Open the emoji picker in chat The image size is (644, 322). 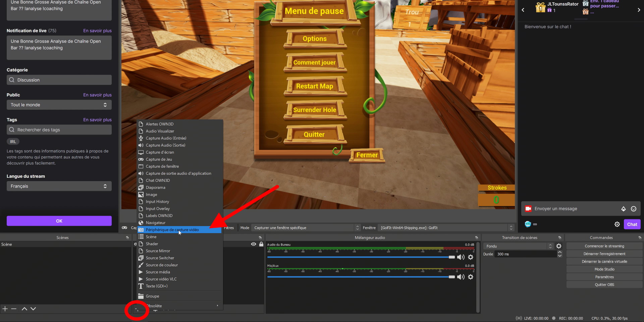[634, 209]
